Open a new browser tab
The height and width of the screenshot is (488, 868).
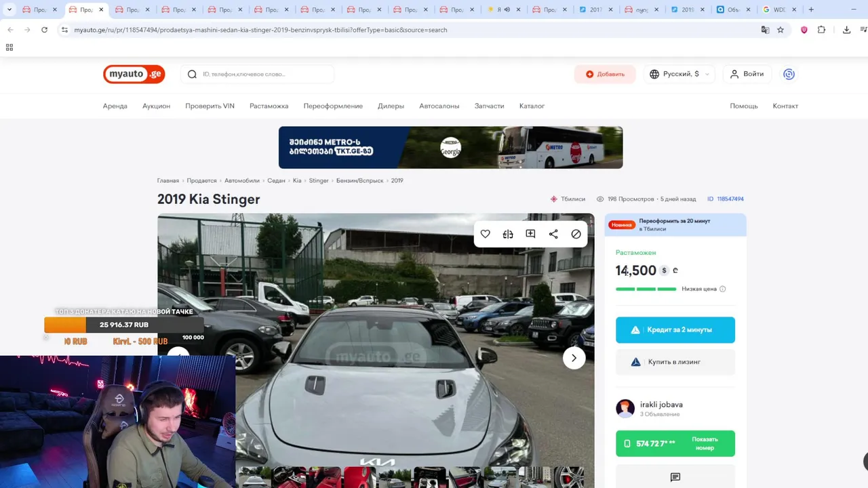(811, 9)
